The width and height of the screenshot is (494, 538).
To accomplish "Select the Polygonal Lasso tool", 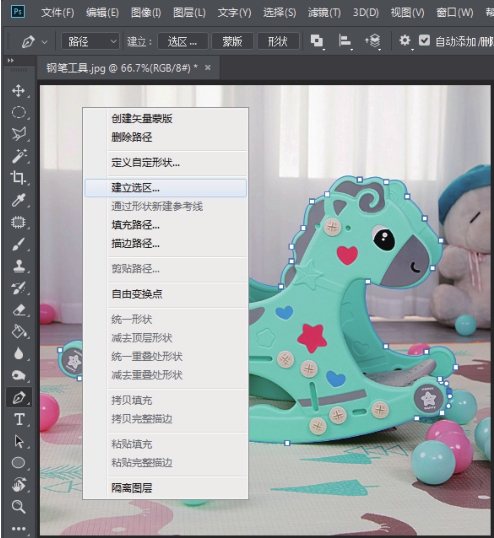I will 18,134.
